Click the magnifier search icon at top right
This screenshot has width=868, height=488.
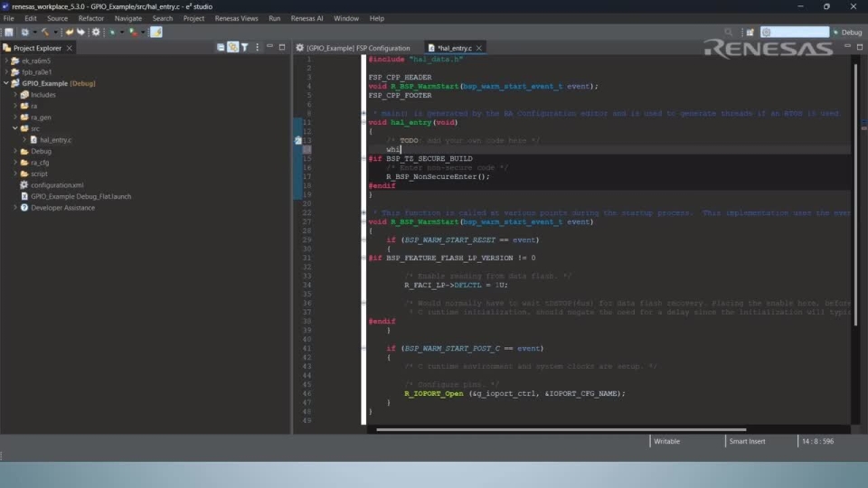[x=729, y=33]
